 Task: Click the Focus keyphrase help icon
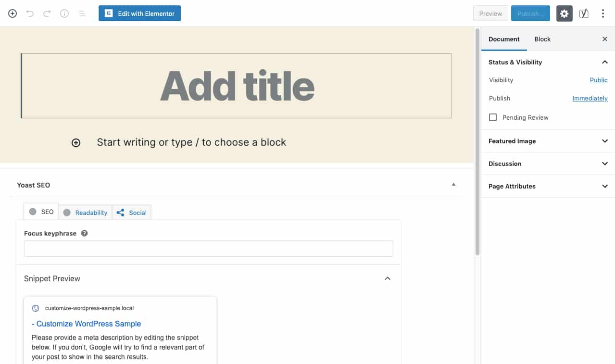pyautogui.click(x=84, y=233)
